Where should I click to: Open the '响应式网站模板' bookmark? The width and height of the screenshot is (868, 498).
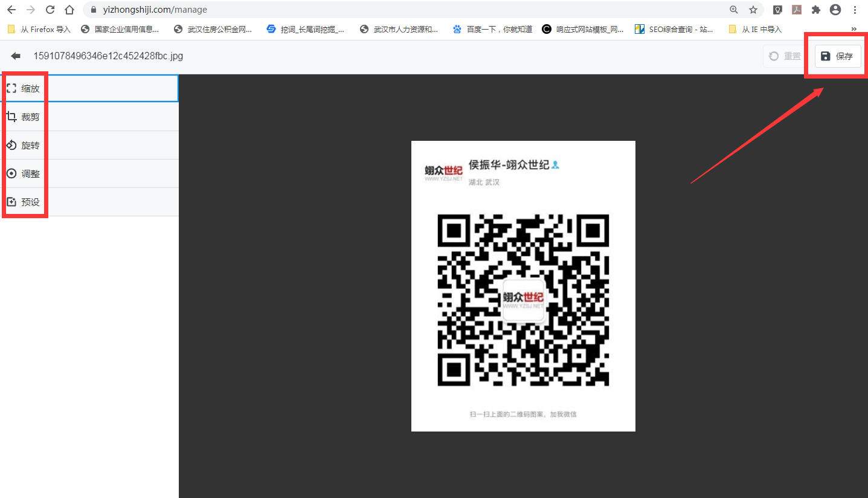pyautogui.click(x=583, y=29)
